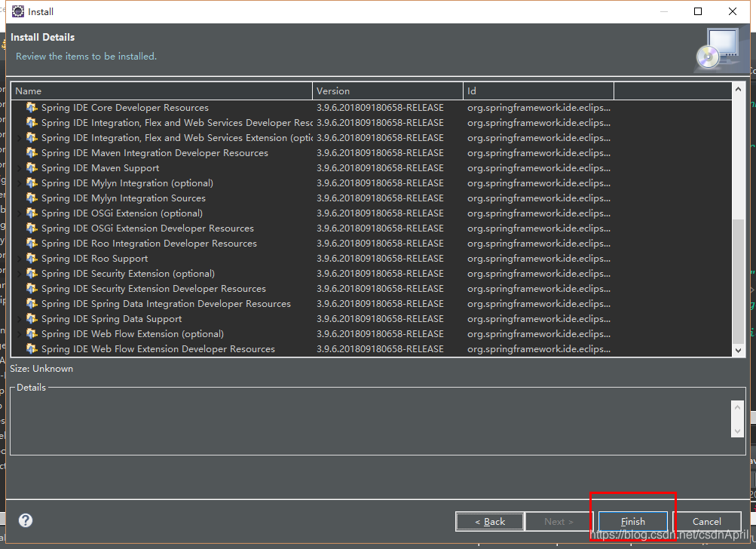The height and width of the screenshot is (549, 756).
Task: Click the list scrollbar up arrow
Action: point(738,89)
